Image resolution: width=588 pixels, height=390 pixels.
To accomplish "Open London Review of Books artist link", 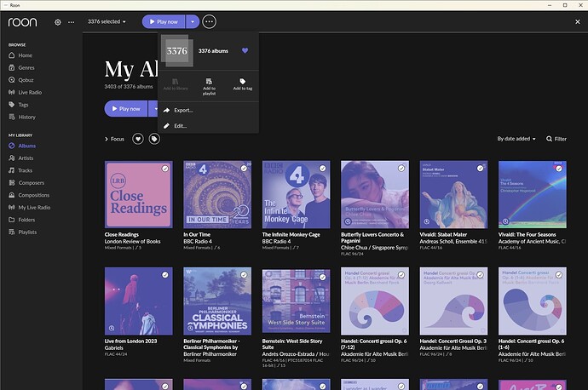I will click(132, 242).
